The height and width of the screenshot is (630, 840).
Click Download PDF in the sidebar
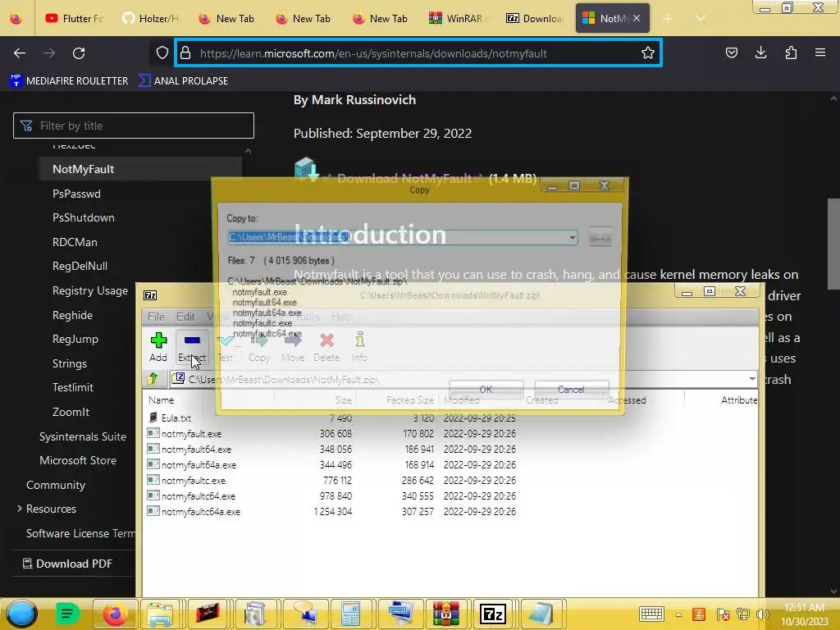(67, 564)
